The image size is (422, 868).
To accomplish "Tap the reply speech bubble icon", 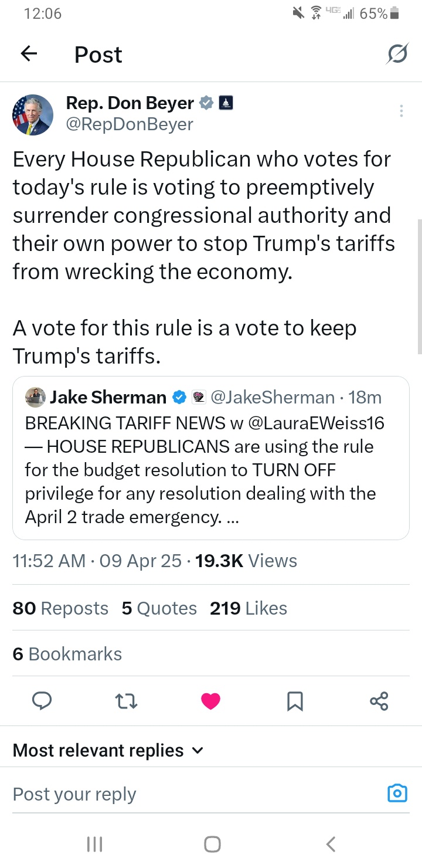I will click(42, 700).
